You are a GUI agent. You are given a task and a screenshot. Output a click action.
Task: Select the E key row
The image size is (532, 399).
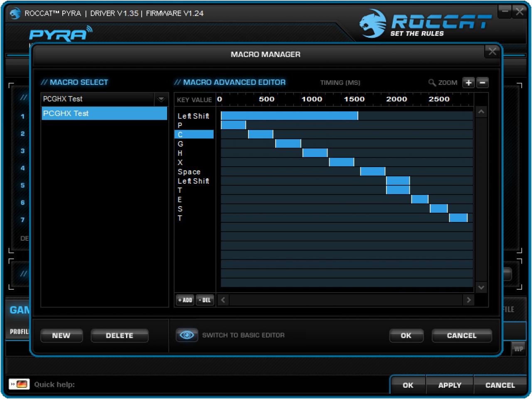pyautogui.click(x=194, y=199)
